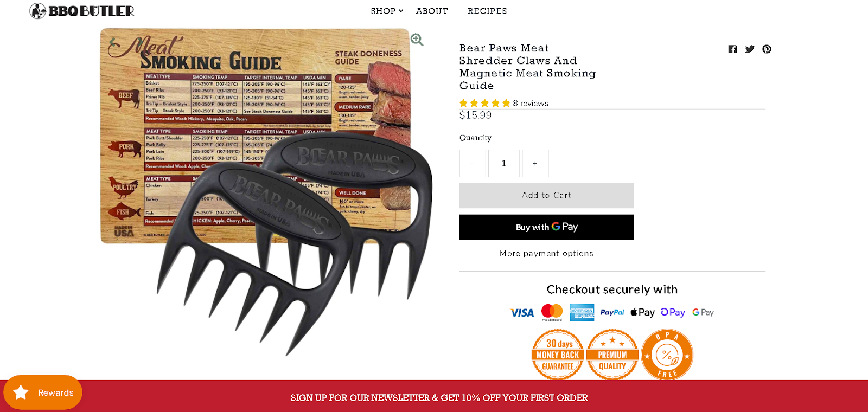Expand the Shop dropdown menu

tap(387, 11)
